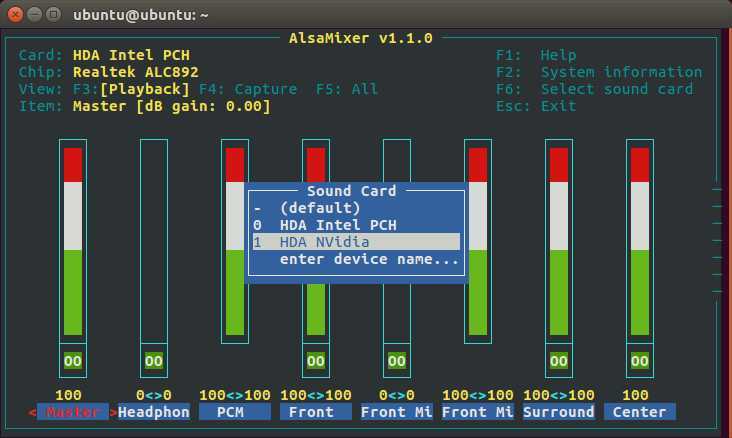Toggle Headphone channel mute indicator
The width and height of the screenshot is (732, 438).
(x=154, y=360)
